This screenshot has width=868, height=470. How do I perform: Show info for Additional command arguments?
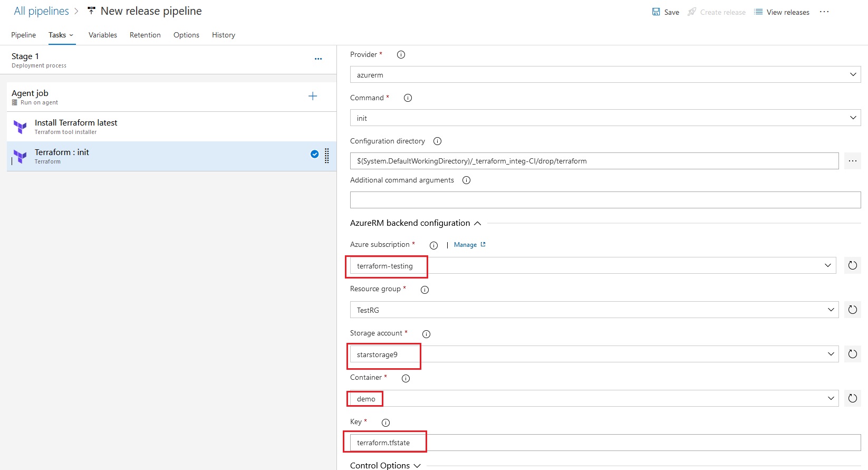[x=466, y=180]
